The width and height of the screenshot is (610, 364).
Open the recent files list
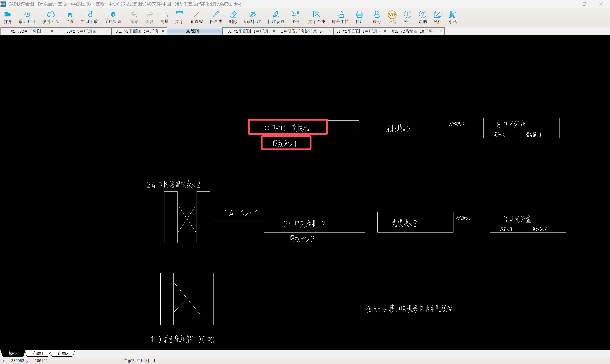pos(27,17)
